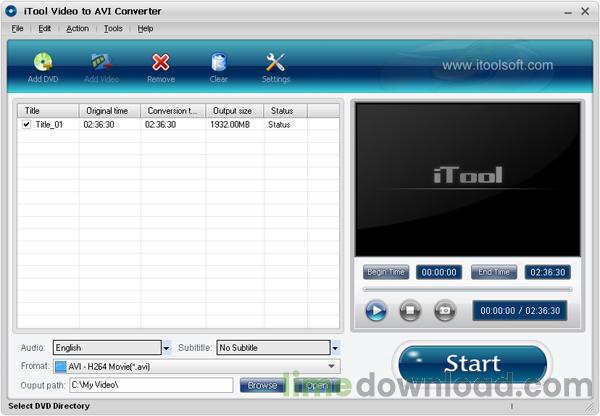Click the www.itoolsoft.com link
The image size is (600, 416).
pyautogui.click(x=497, y=65)
